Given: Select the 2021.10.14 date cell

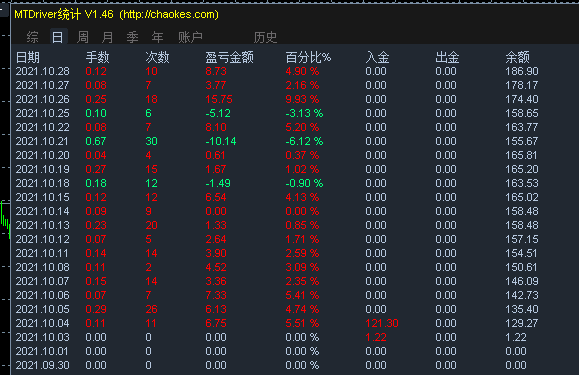Looking at the screenshot, I should (42, 211).
